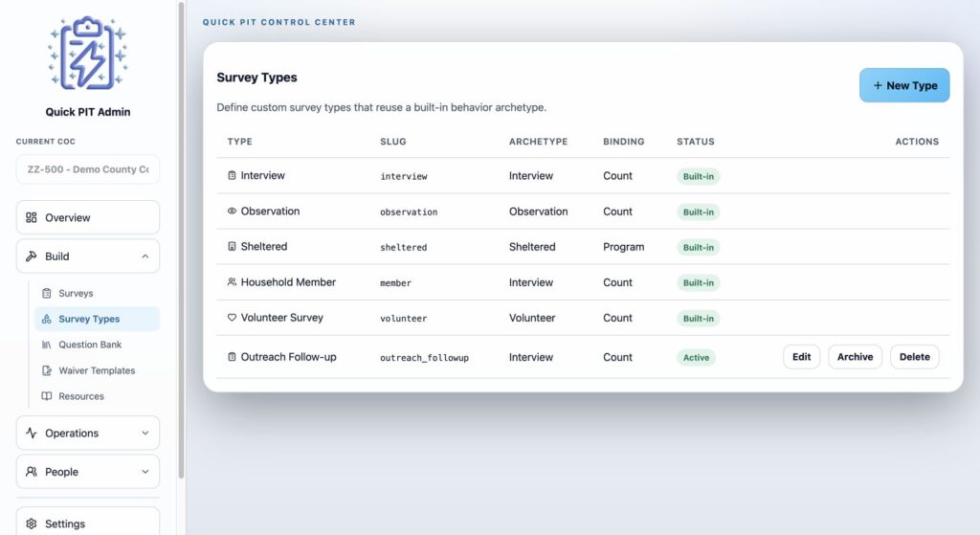Viewport: 980px width, 535px height.
Task: Expand the People section chevron
Action: [x=145, y=472]
